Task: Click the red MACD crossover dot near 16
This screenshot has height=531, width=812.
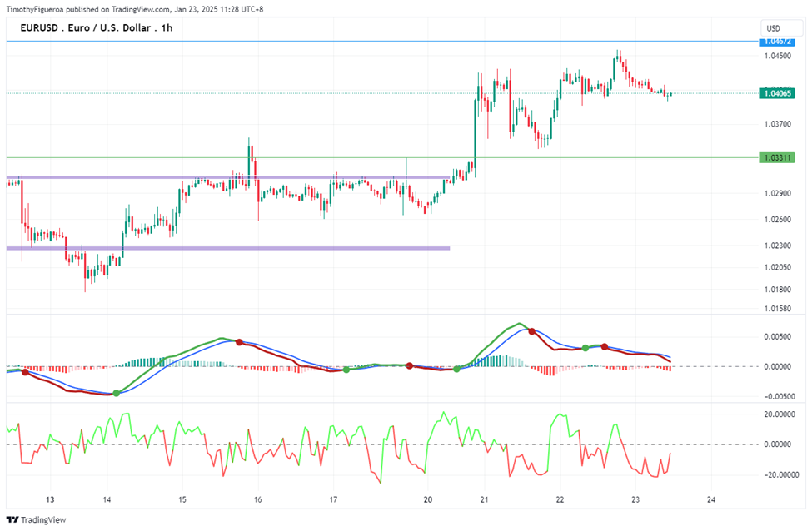Action: point(239,342)
